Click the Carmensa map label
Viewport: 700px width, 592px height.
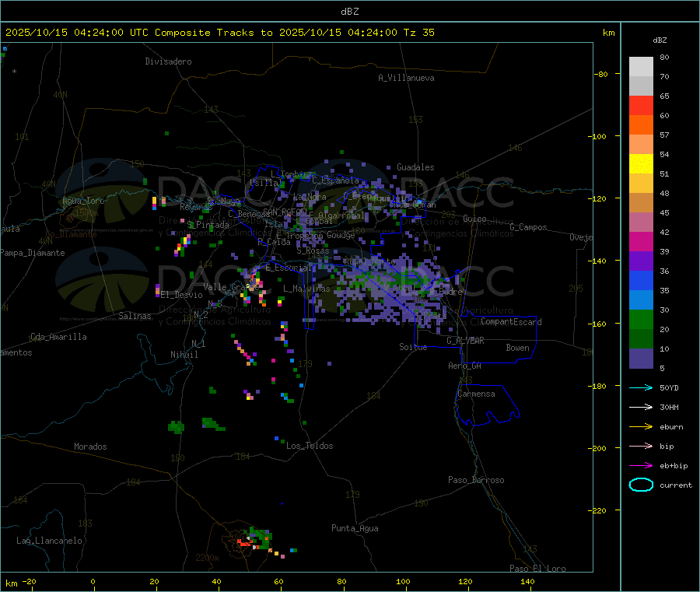point(476,394)
